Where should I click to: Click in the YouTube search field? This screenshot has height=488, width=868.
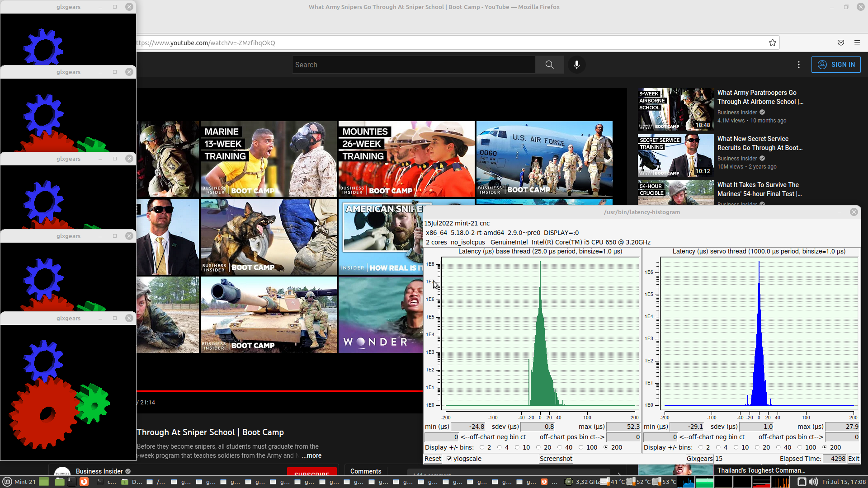coord(414,65)
